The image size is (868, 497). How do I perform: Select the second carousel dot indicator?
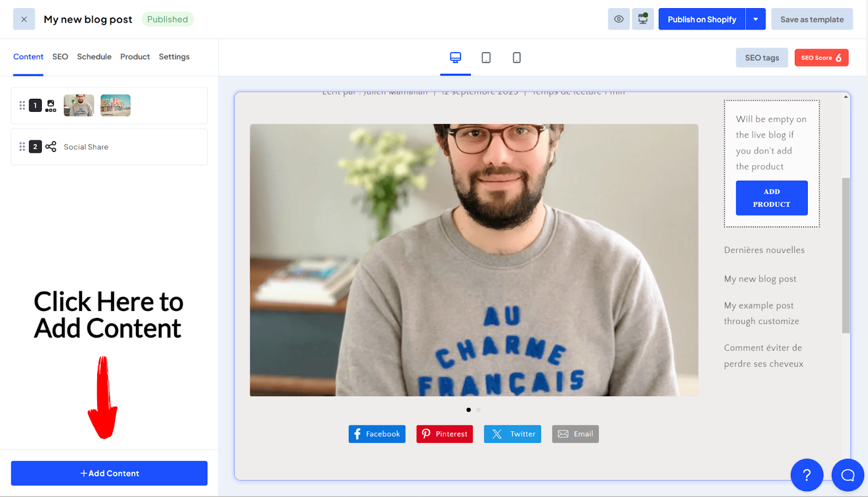pyautogui.click(x=478, y=410)
